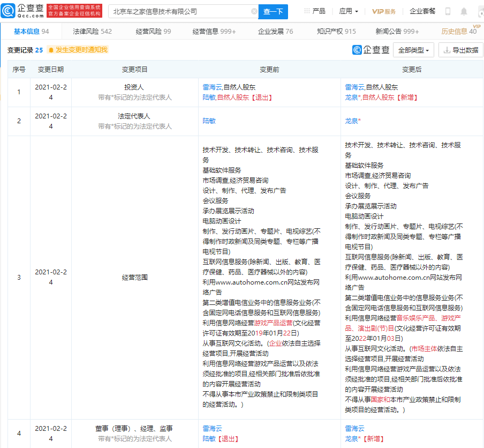Screen dimensions: 484x448
Task: Switch to 新闻公告 999+ tab
Action: click(x=397, y=32)
